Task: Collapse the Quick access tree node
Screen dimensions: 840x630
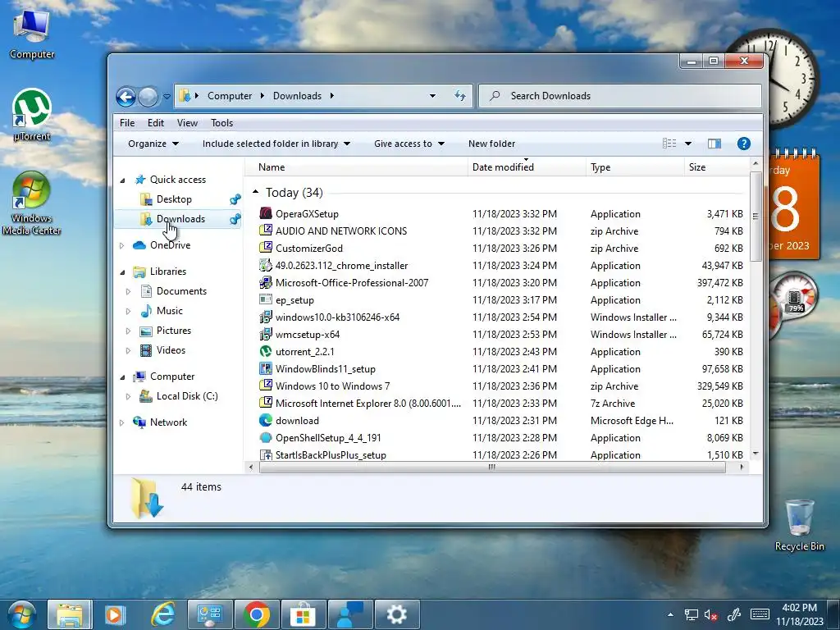Action: (x=123, y=180)
